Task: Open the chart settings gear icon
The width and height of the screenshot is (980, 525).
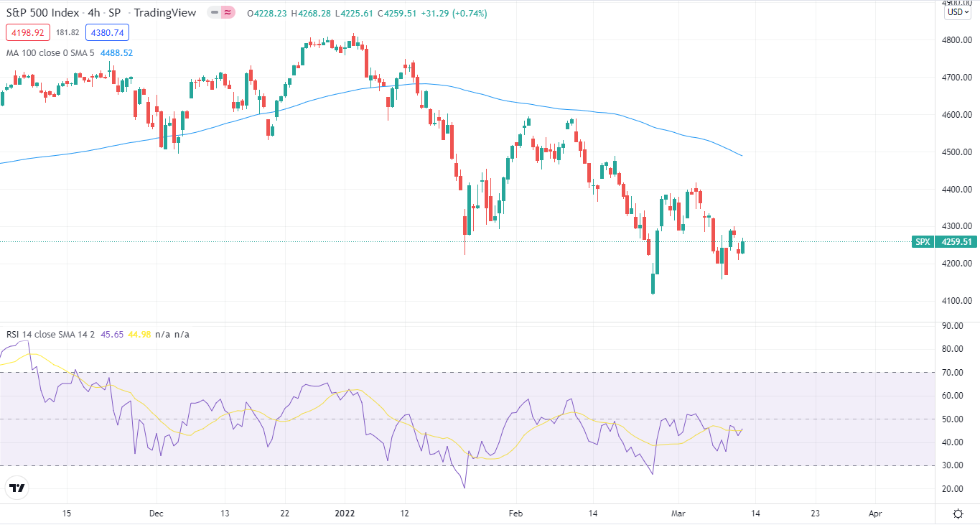Action: [x=958, y=514]
